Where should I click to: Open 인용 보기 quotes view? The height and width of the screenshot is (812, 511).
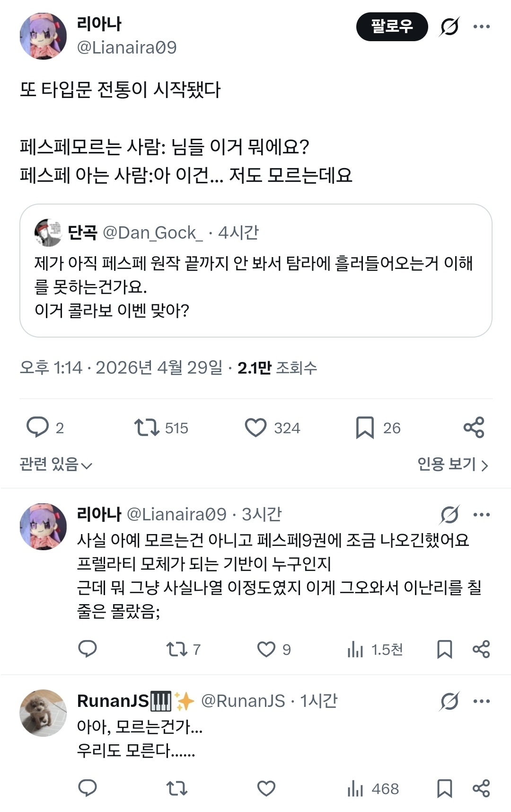452,464
